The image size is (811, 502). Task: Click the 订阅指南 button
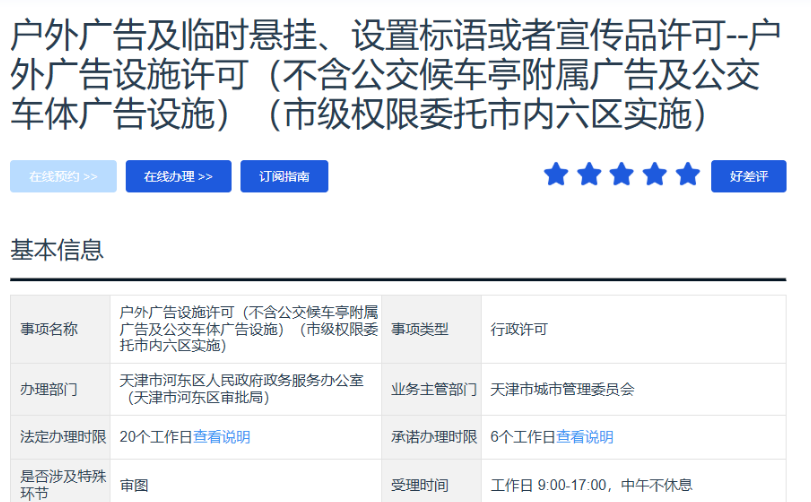tap(284, 176)
